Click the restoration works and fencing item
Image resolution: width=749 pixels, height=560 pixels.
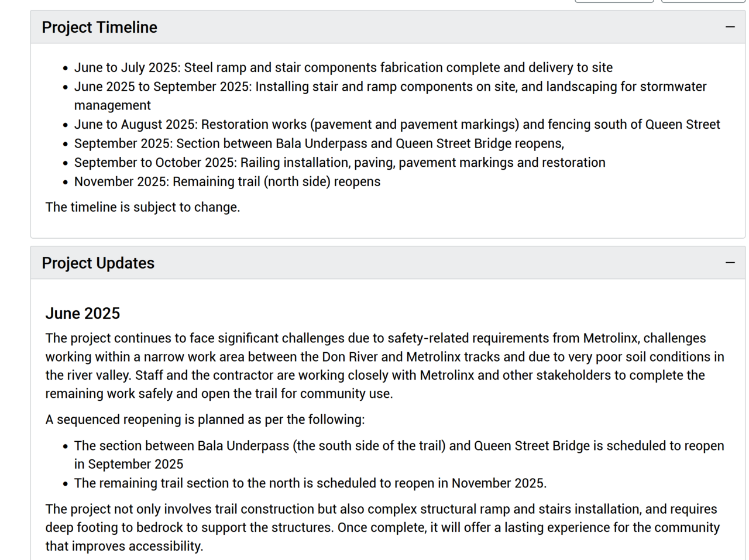[x=397, y=125]
